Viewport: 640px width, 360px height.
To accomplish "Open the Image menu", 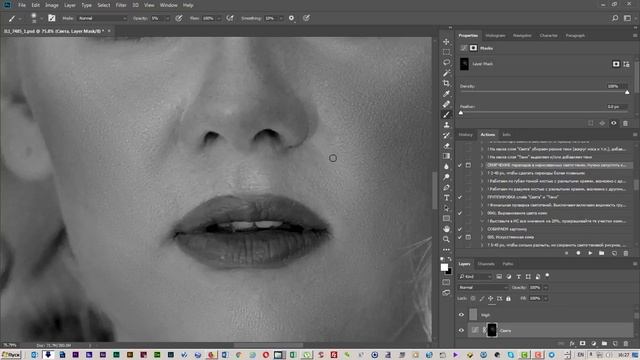I will tap(51, 5).
